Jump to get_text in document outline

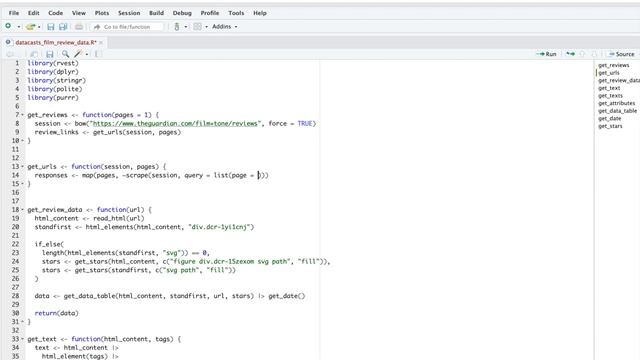pos(609,88)
